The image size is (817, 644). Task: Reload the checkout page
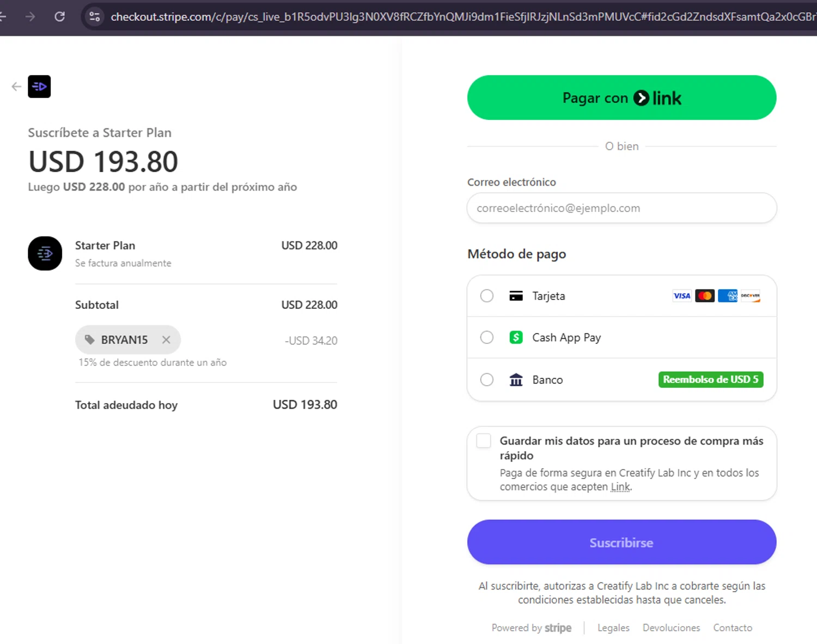coord(60,17)
